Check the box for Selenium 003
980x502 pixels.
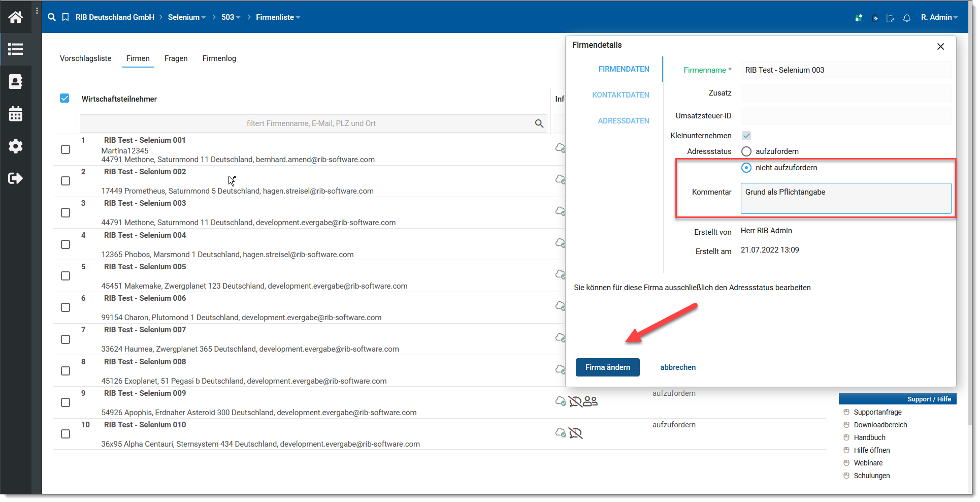(66, 212)
